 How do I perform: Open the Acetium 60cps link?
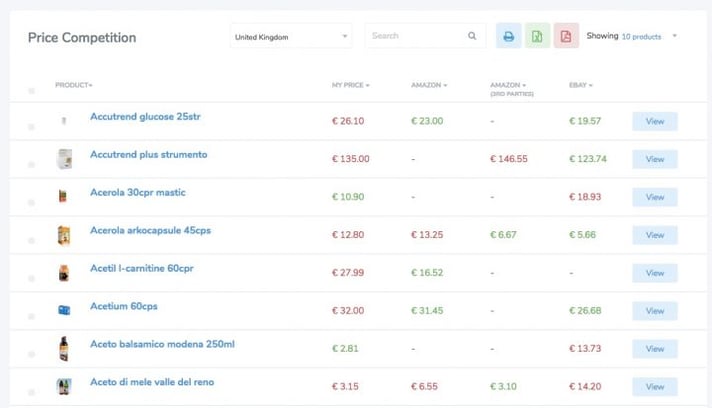click(124, 306)
